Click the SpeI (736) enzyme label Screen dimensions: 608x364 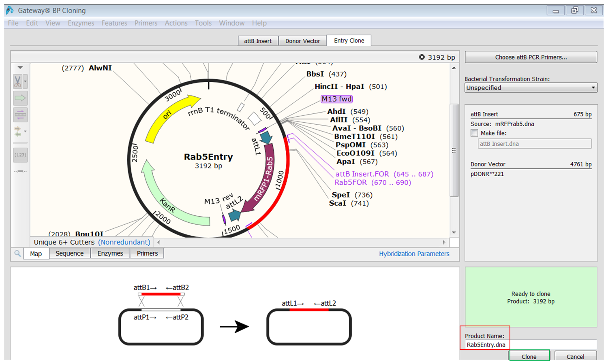(352, 195)
